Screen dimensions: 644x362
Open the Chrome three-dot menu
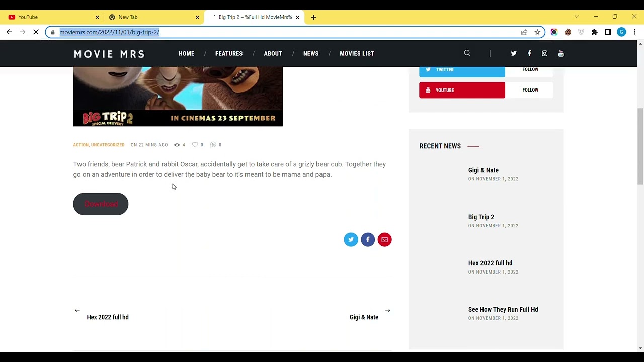coord(634,32)
